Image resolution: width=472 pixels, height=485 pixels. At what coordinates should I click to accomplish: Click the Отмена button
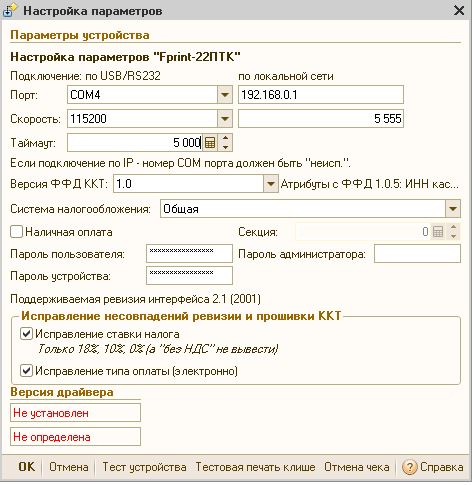[x=69, y=467]
